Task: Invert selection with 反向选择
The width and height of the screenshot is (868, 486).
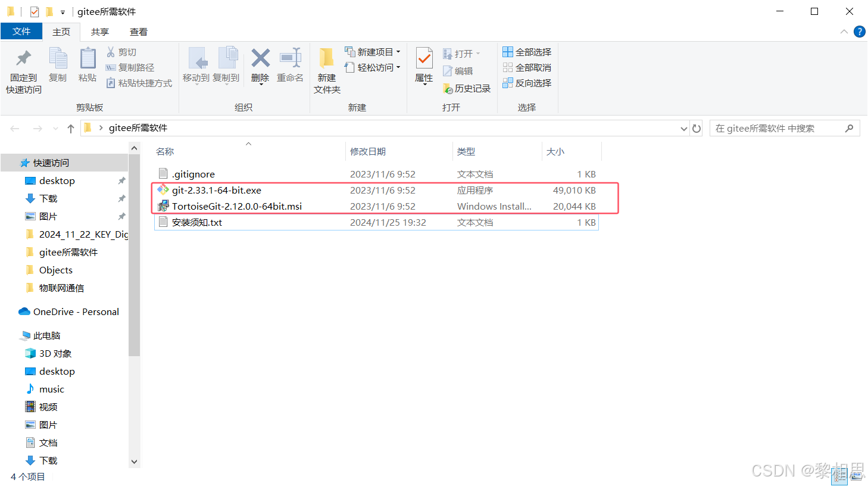Action: click(527, 83)
